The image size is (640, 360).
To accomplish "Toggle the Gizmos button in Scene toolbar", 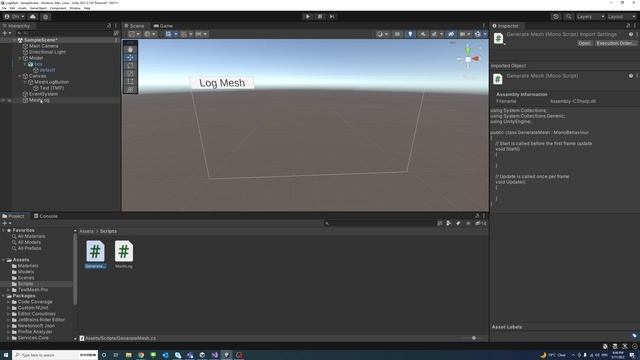I will coord(477,34).
